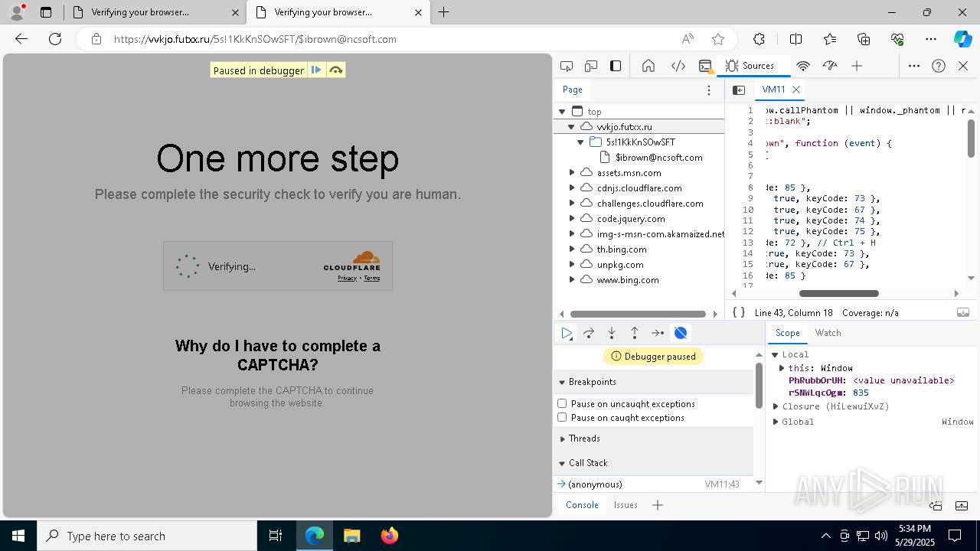The height and width of the screenshot is (551, 980).
Task: Select the Scope tab
Action: coord(787,333)
